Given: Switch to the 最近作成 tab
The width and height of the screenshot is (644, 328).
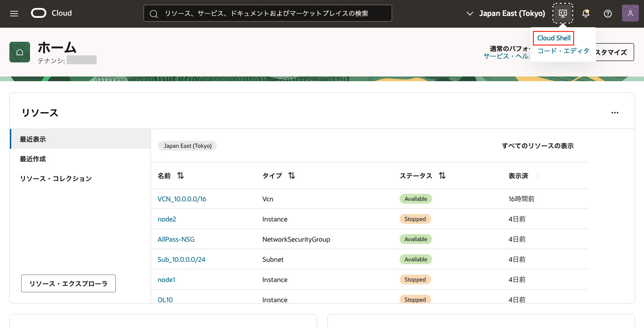Looking at the screenshot, I should pyautogui.click(x=33, y=159).
